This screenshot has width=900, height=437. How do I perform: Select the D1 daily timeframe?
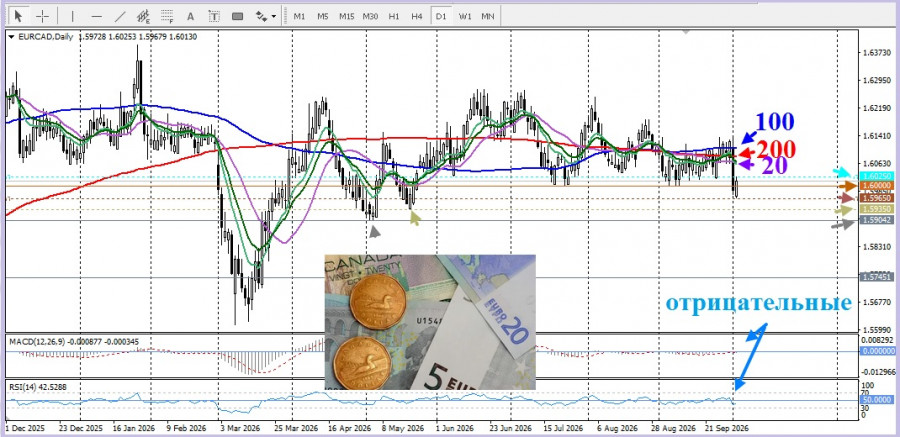point(441,16)
